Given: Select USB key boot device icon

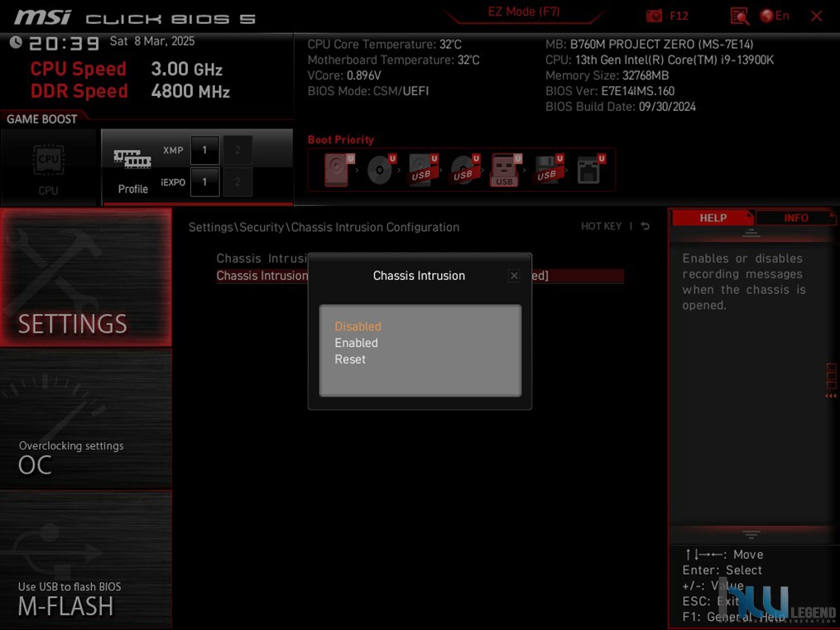Looking at the screenshot, I should pyautogui.click(x=506, y=169).
